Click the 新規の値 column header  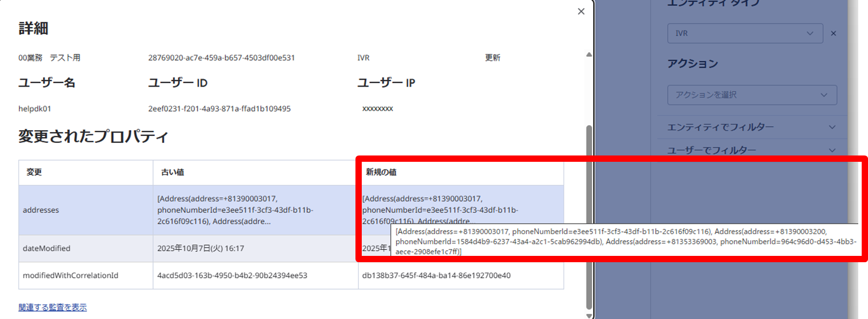[x=381, y=172]
